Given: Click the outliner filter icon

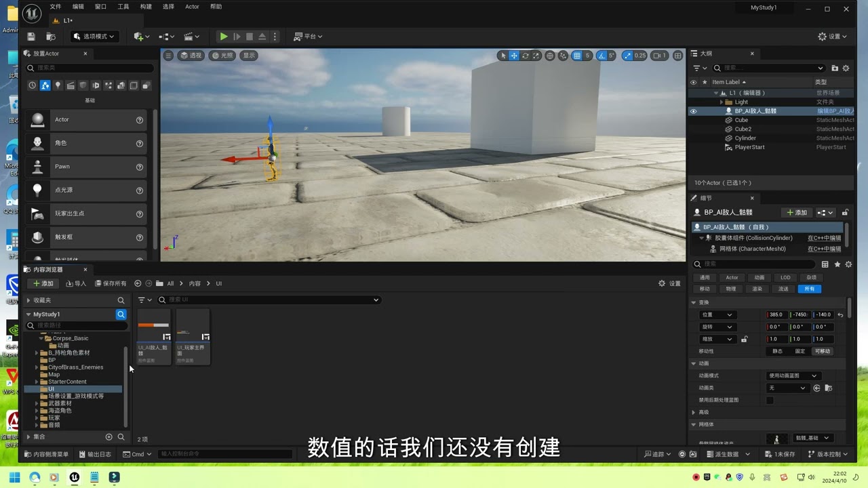Looking at the screenshot, I should point(699,68).
